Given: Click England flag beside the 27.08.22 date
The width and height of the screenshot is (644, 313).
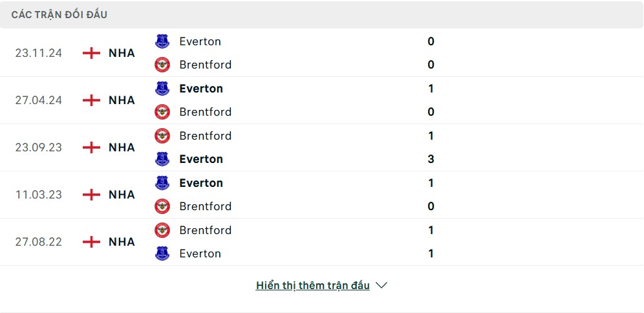Looking at the screenshot, I should pos(92,242).
